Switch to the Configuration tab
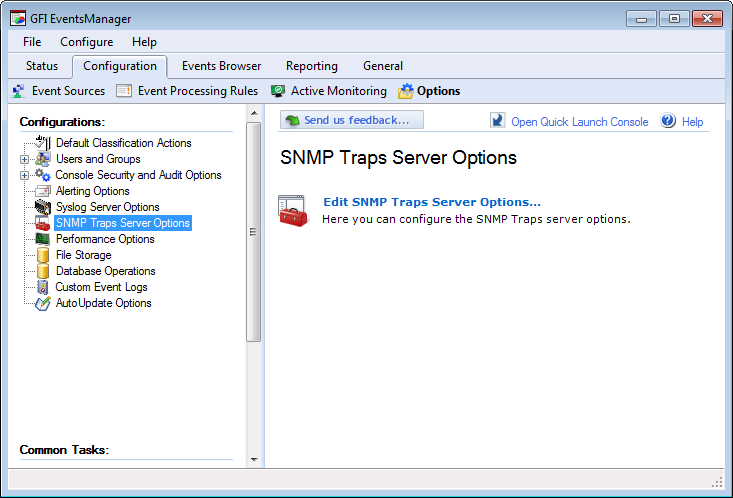The height and width of the screenshot is (498, 733). tap(120, 66)
